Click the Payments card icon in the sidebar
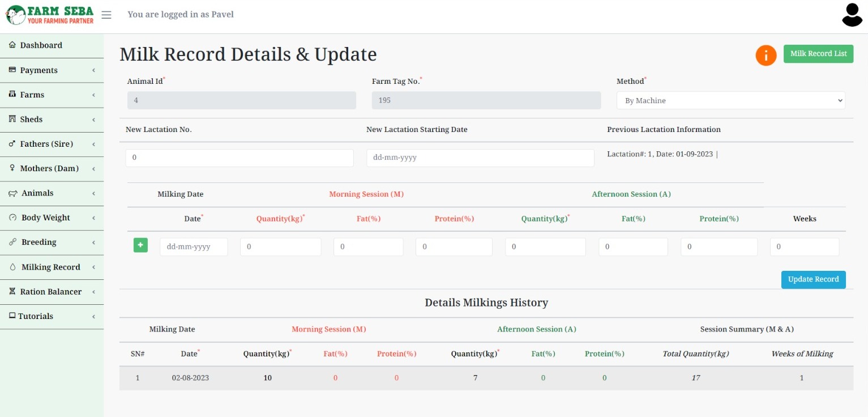Screen dimensions: 868x417 12,70
